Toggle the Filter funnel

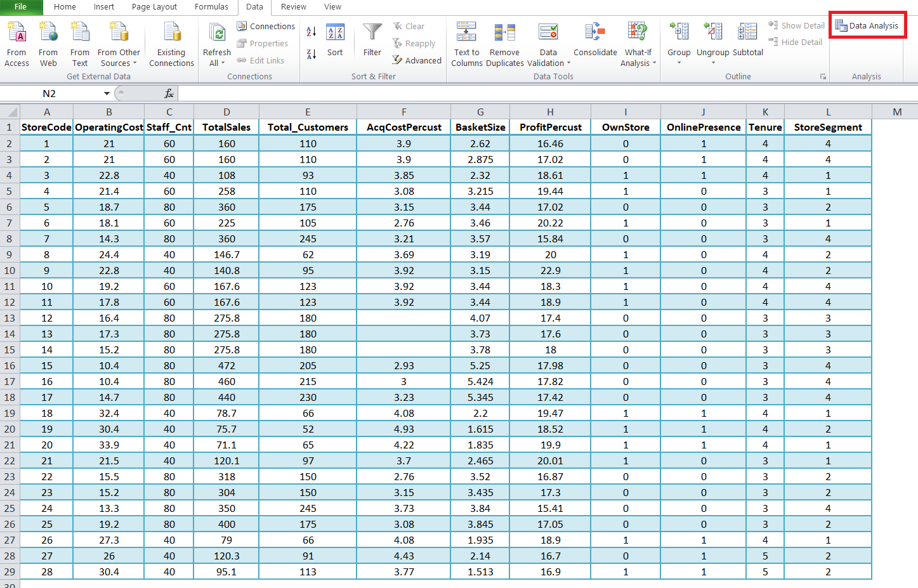(x=372, y=41)
